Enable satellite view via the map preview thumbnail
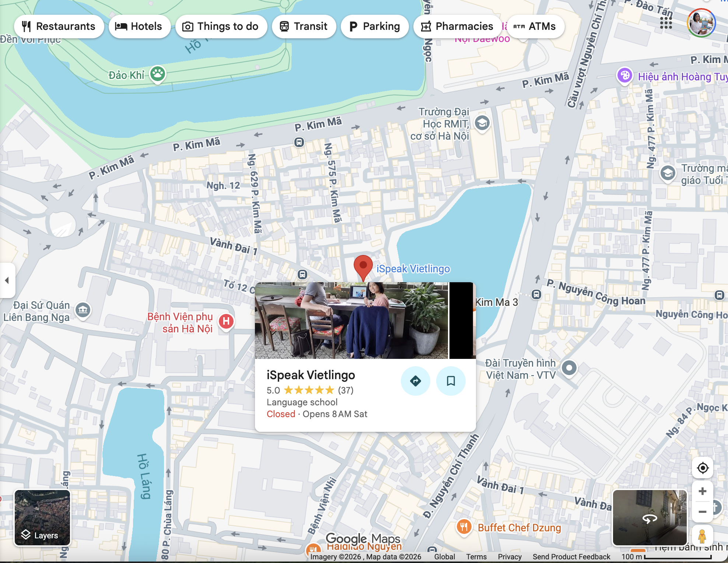This screenshot has width=728, height=563. pyautogui.click(x=42, y=516)
